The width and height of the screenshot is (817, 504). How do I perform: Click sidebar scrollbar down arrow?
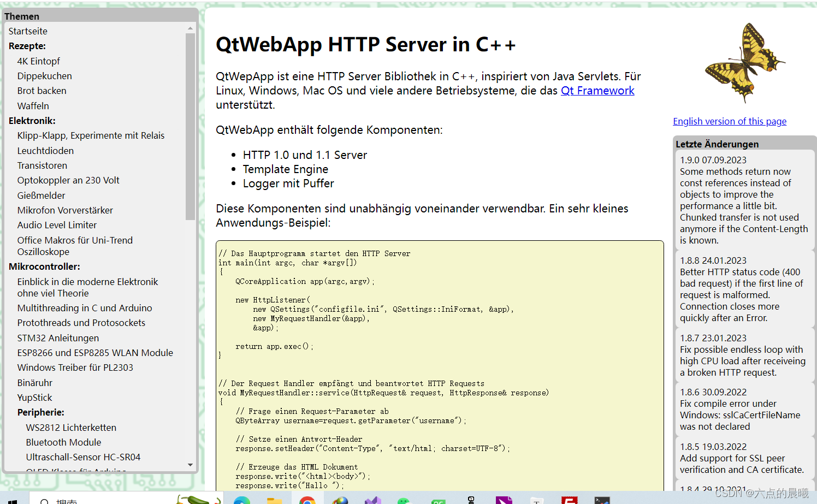pyautogui.click(x=190, y=465)
